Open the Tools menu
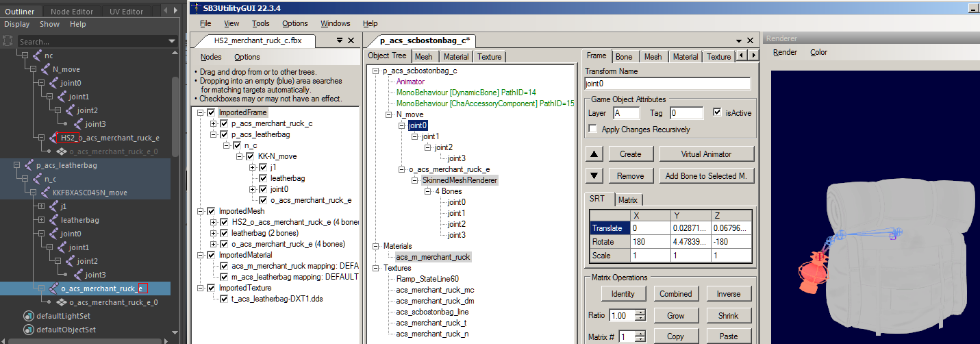Viewport: 980px width, 344px height. click(x=261, y=23)
